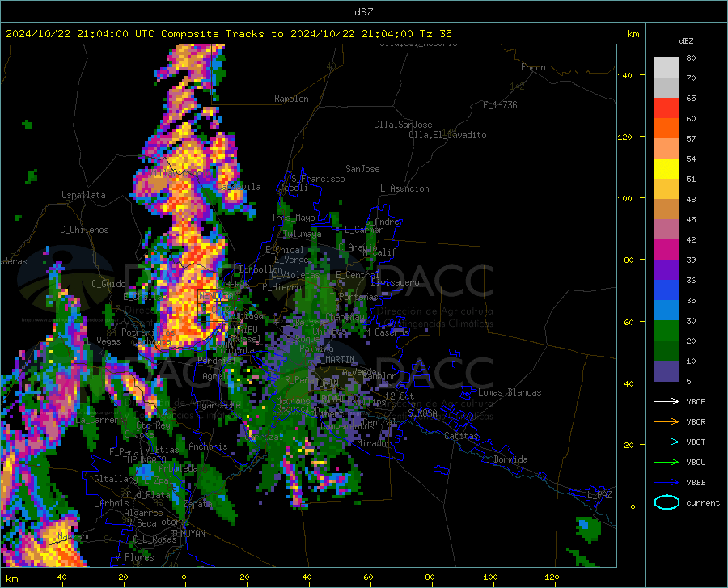Click the 12_Oct place label
Viewport: 728px width, 588px height.
coord(400,396)
